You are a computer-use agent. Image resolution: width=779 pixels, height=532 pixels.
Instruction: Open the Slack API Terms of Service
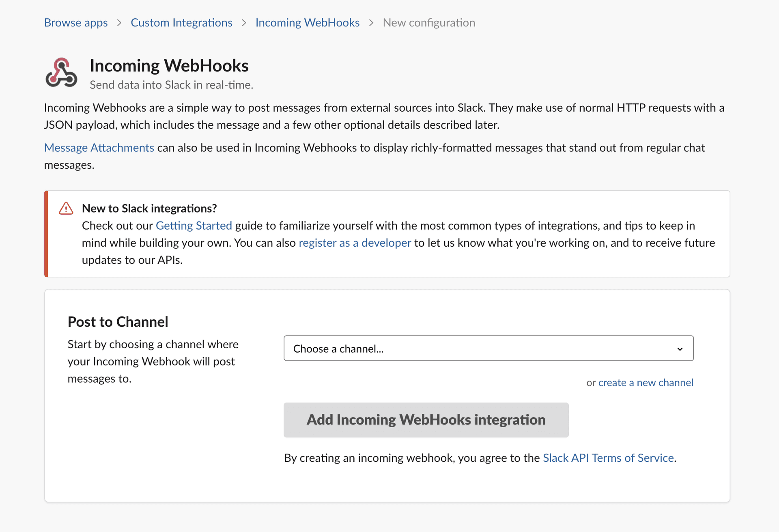coord(608,458)
